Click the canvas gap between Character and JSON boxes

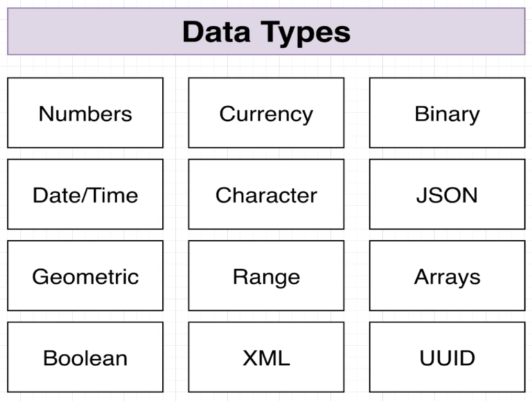click(357, 195)
